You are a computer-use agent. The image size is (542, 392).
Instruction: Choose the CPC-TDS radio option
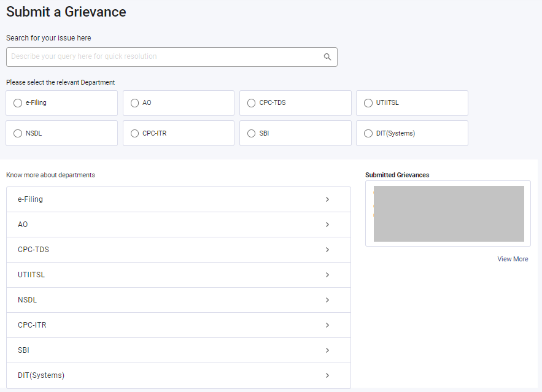click(251, 103)
